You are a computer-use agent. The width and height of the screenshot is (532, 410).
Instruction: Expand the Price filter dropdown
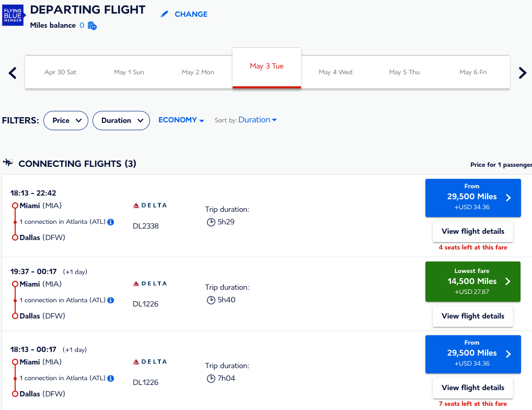[x=66, y=120]
